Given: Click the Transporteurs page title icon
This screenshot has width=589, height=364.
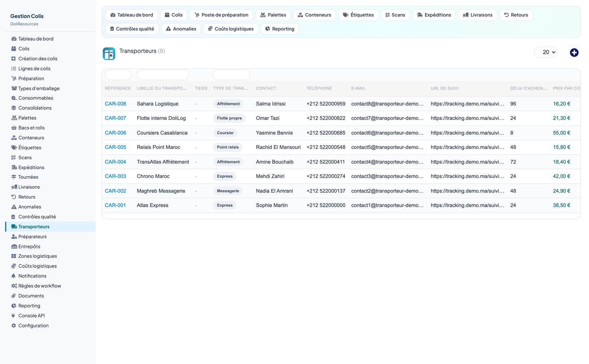Looking at the screenshot, I should click(109, 54).
